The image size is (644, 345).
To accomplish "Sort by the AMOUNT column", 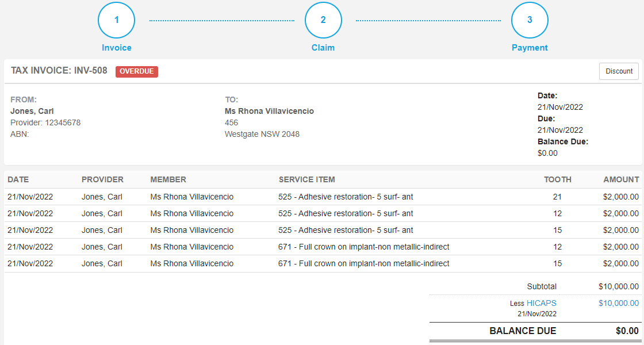I will (620, 179).
